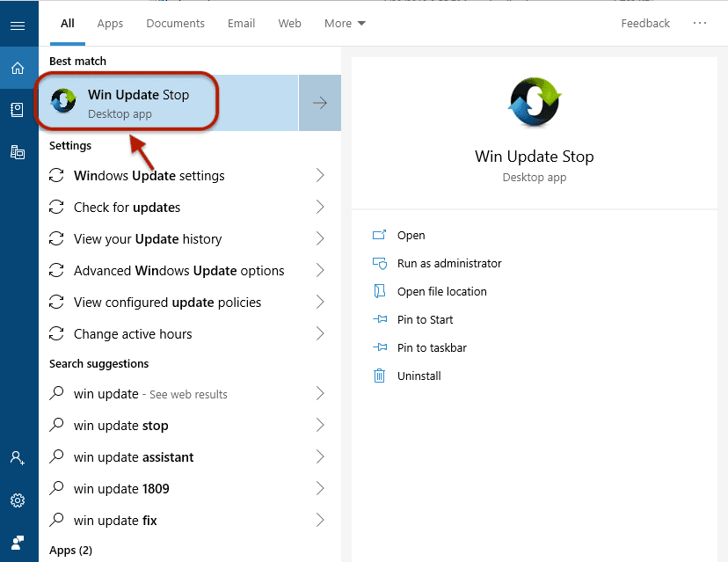Expand the win update web results chevron
The image size is (728, 562).
click(320, 393)
